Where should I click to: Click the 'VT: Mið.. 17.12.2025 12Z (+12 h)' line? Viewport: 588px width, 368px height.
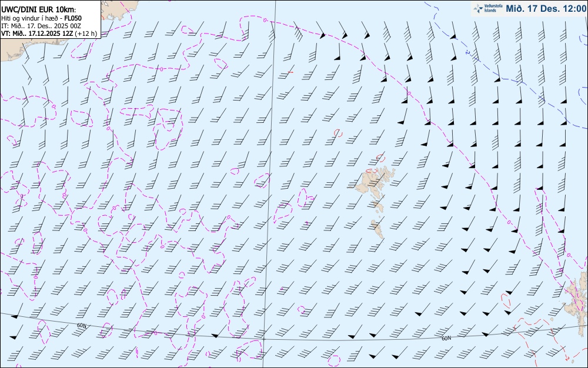click(x=49, y=34)
